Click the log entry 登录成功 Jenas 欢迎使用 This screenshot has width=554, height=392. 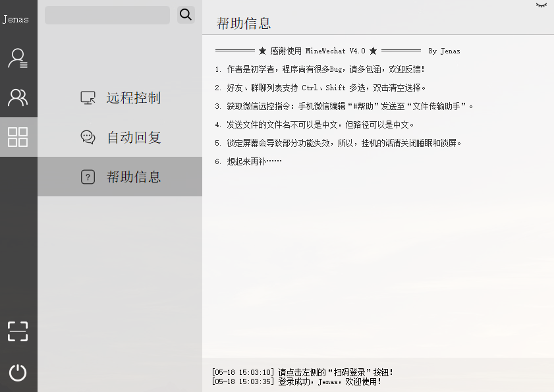tap(297, 381)
